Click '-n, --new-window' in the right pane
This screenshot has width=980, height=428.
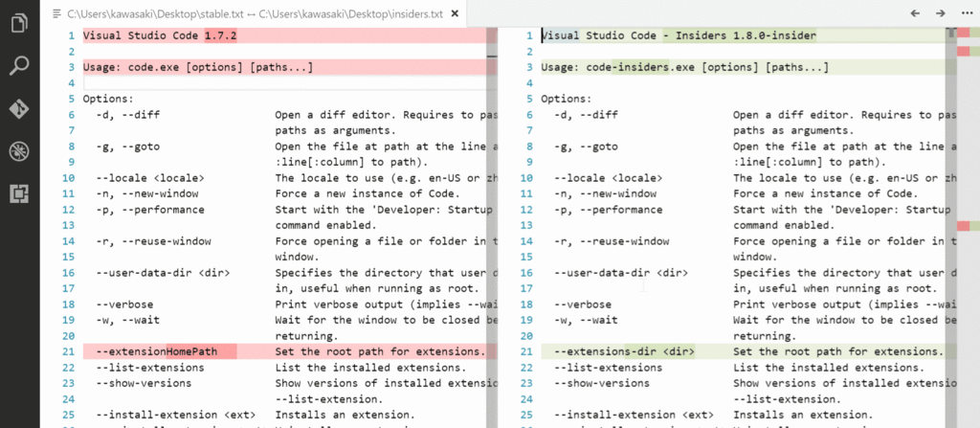point(605,193)
